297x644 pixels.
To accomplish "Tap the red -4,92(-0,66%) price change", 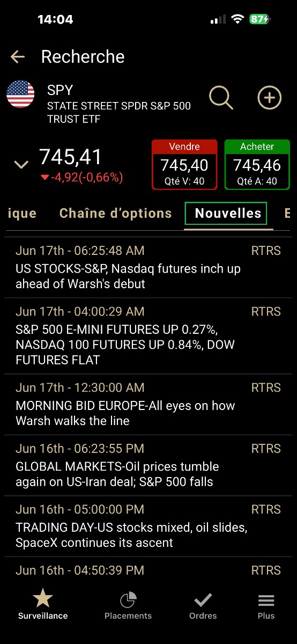I will 82,177.
